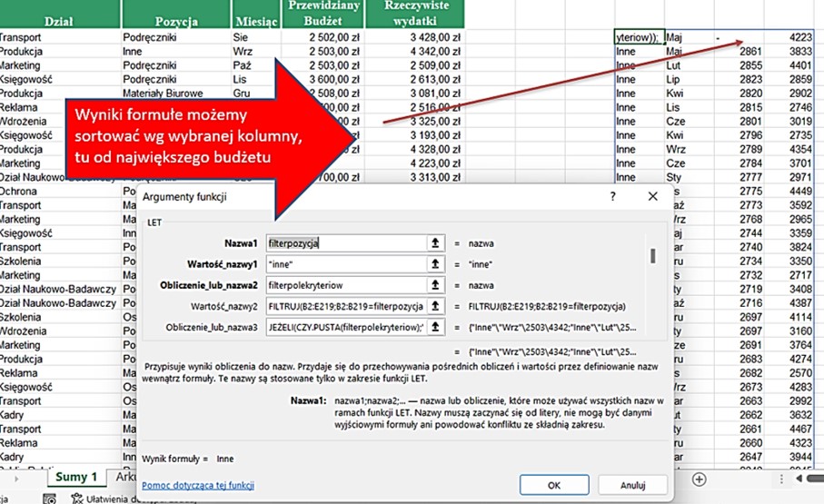Click range selector icon beside Wartość_nazwy1 field
Screen dimensions: 824x504
(x=435, y=264)
